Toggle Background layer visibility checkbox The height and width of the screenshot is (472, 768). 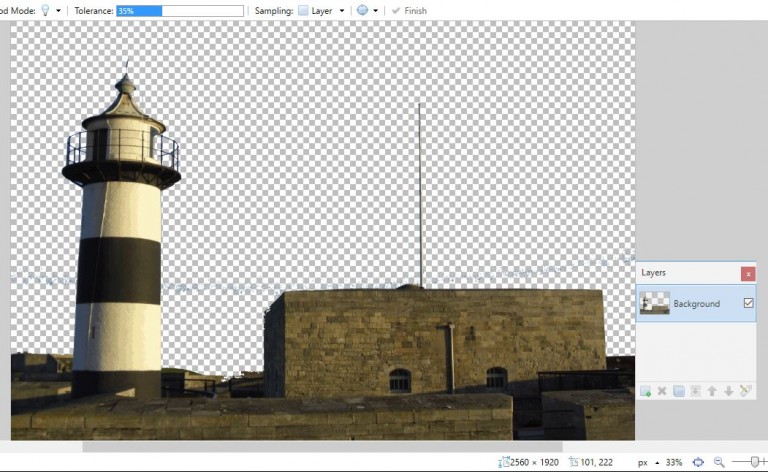(x=748, y=303)
